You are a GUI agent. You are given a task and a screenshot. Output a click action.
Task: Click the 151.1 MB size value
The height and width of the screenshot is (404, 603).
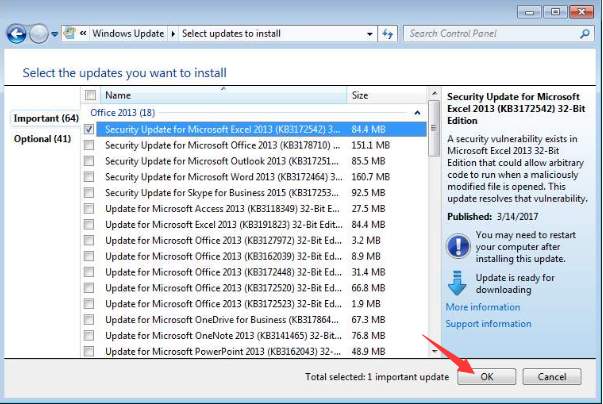370,145
